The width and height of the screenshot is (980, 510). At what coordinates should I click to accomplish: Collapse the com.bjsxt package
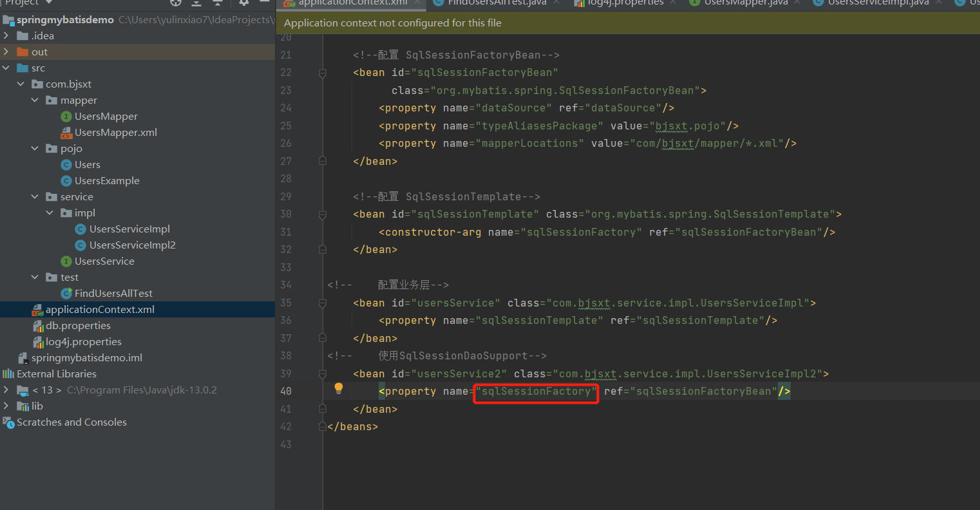coord(21,84)
